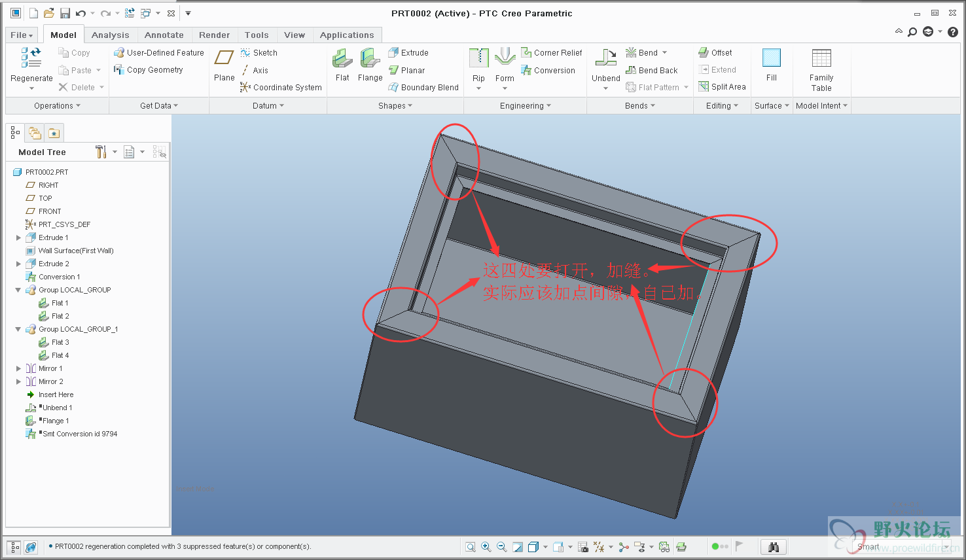966x560 pixels.
Task: Minimize the ribbon with the caret icon
Action: coord(899,31)
